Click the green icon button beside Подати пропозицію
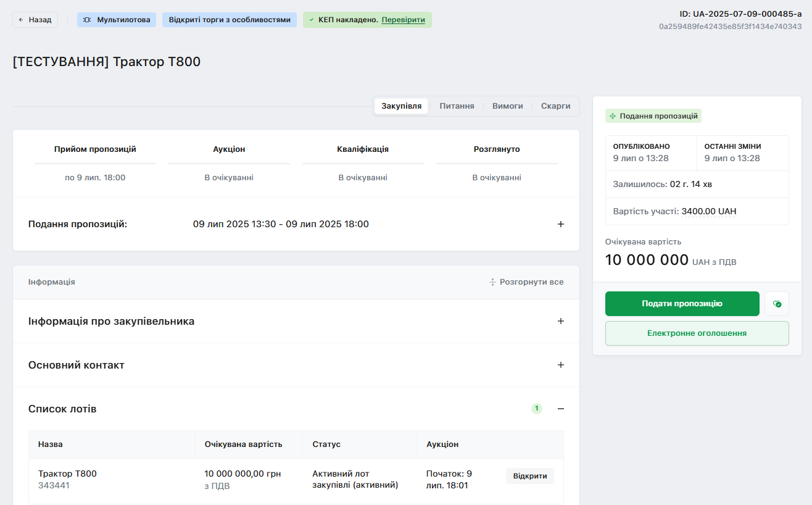Viewport: 812px width, 505px height. pyautogui.click(x=777, y=304)
